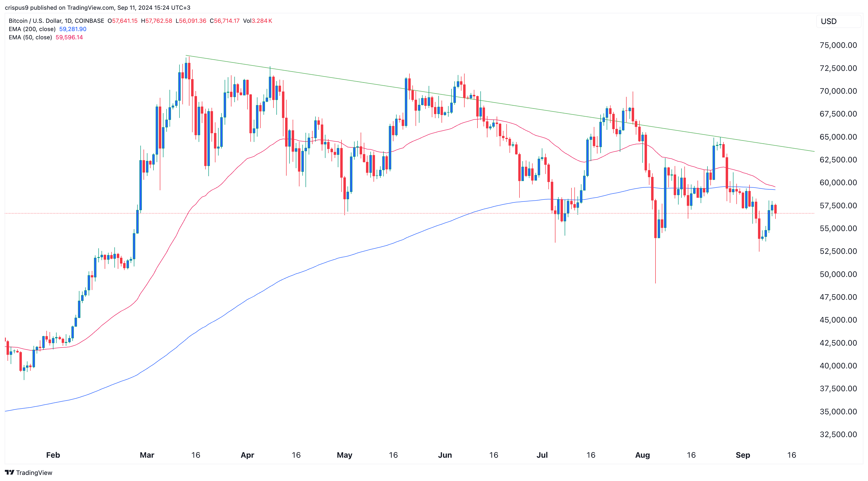Click the Apr label on time axis
The width and height of the screenshot is (868, 481).
247,455
